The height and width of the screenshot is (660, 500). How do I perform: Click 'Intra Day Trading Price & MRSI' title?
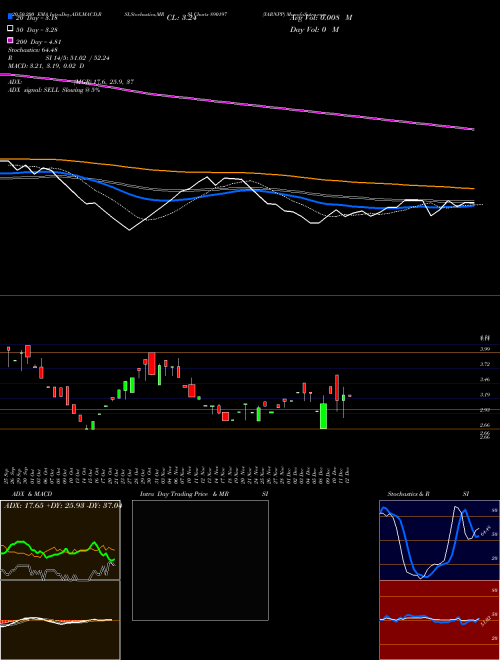[204, 494]
